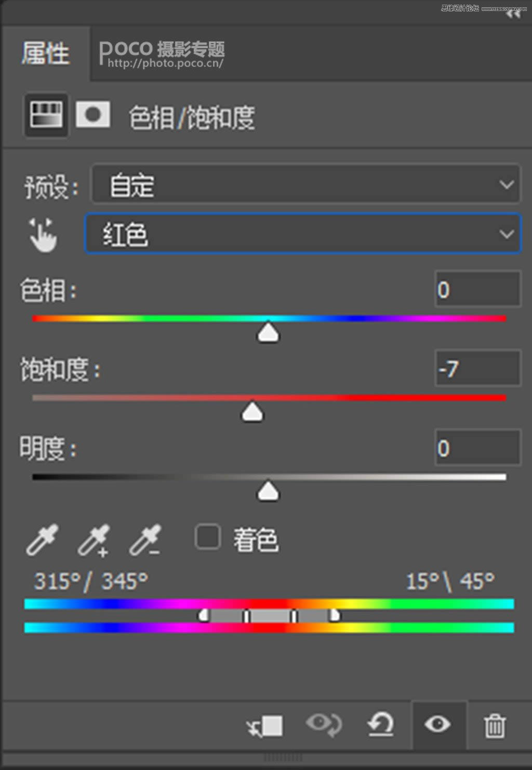Select the layer mask icon
This screenshot has width=532, height=770.
point(92,114)
